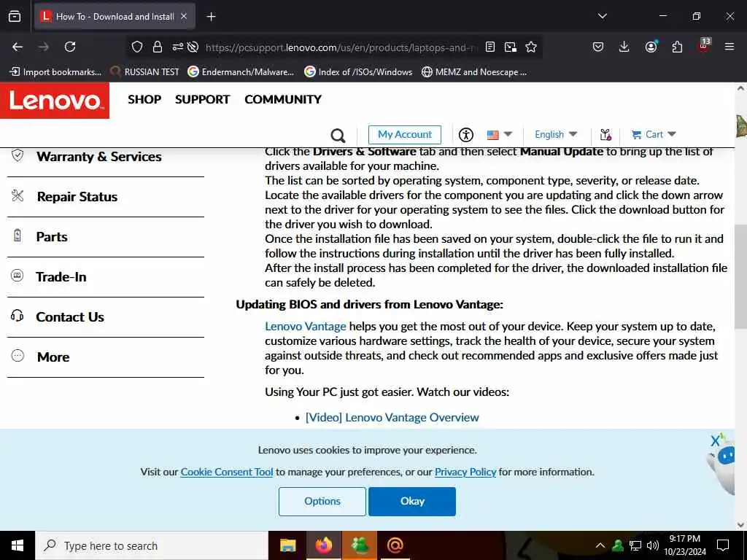Screen dimensions: 747x560
Task: Open the orange @ app in taskbar
Action: coord(395,545)
